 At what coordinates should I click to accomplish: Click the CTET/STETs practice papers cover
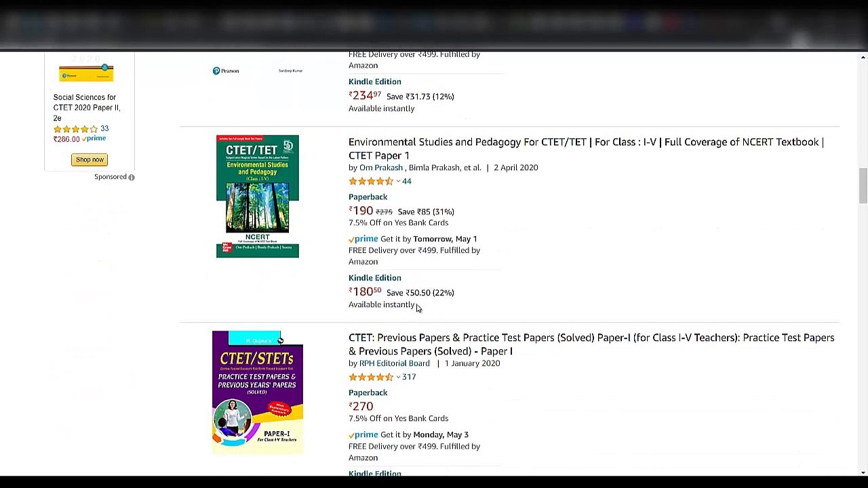258,392
